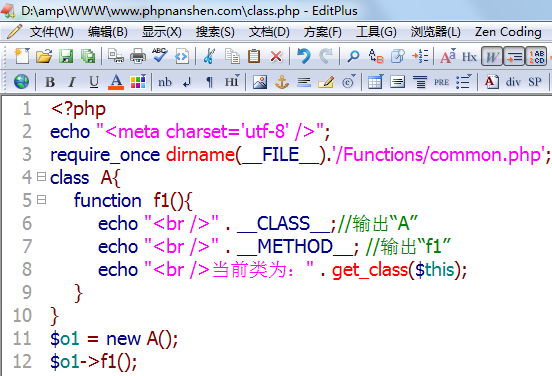This screenshot has width=552, height=376.
Task: Collapse the function f1 fold marker
Action: [42, 200]
